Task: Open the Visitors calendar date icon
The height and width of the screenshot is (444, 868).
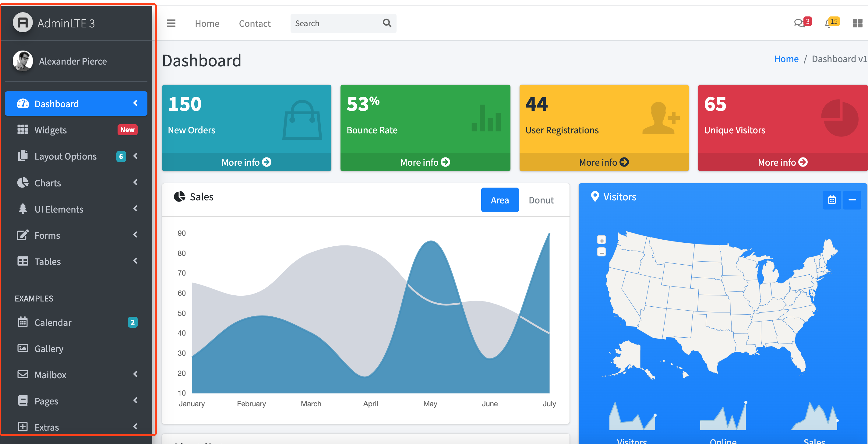Action: [x=832, y=200]
